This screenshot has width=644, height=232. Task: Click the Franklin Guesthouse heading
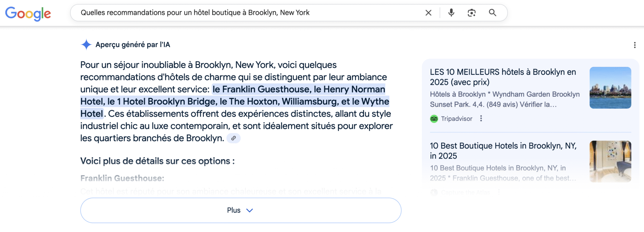pyautogui.click(x=122, y=178)
